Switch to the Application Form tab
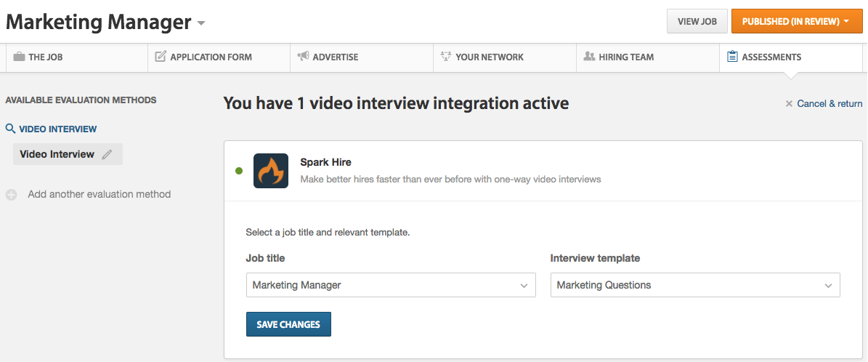Viewport: 868px width, 362px height. (211, 57)
